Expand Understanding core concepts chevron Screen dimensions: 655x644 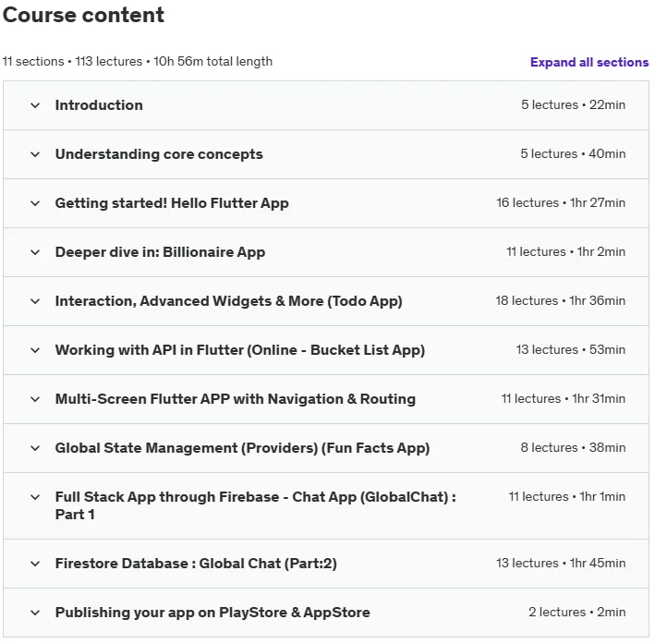[x=35, y=154]
